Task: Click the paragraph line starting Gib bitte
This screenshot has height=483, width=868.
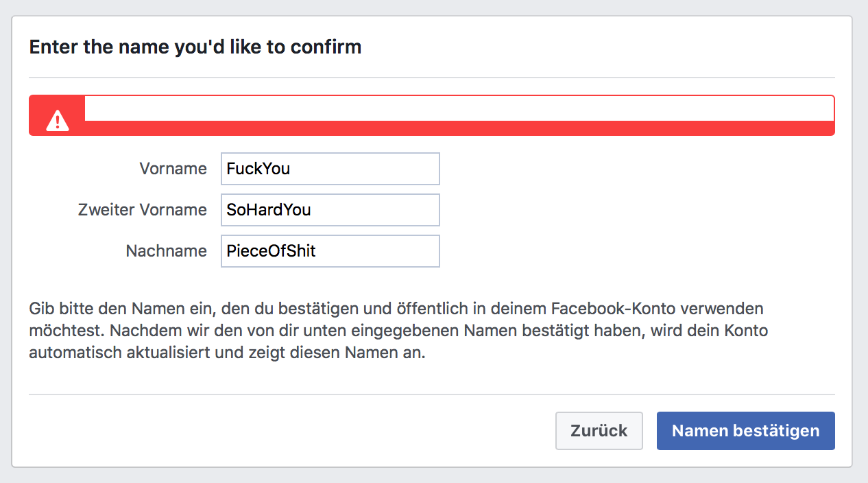Action: (396, 309)
